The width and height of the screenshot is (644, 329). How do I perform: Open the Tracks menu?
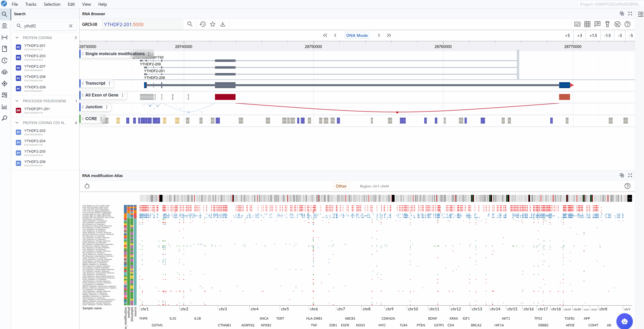[31, 4]
